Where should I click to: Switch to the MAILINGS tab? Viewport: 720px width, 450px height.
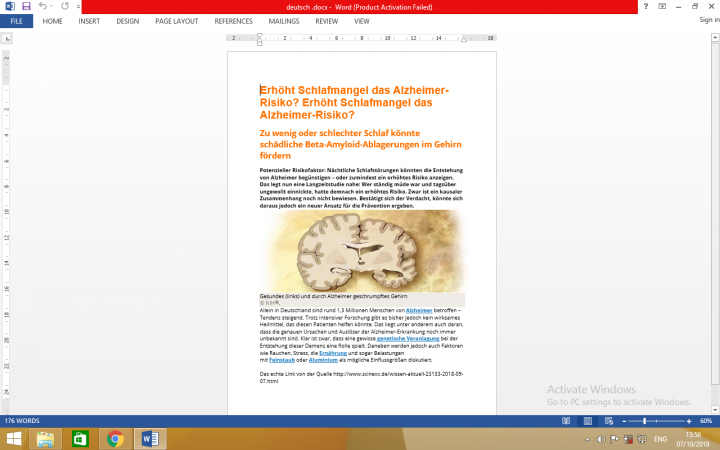[x=284, y=21]
